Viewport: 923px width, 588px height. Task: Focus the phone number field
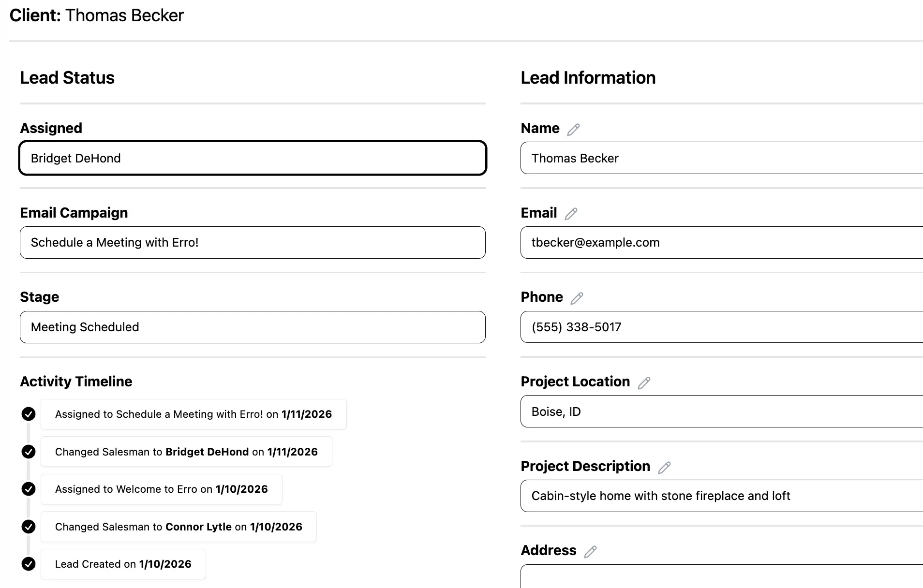tap(721, 327)
